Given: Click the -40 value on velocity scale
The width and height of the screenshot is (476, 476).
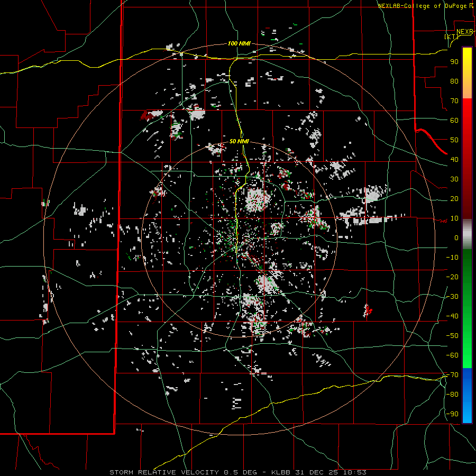Looking at the screenshot, I should [452, 316].
